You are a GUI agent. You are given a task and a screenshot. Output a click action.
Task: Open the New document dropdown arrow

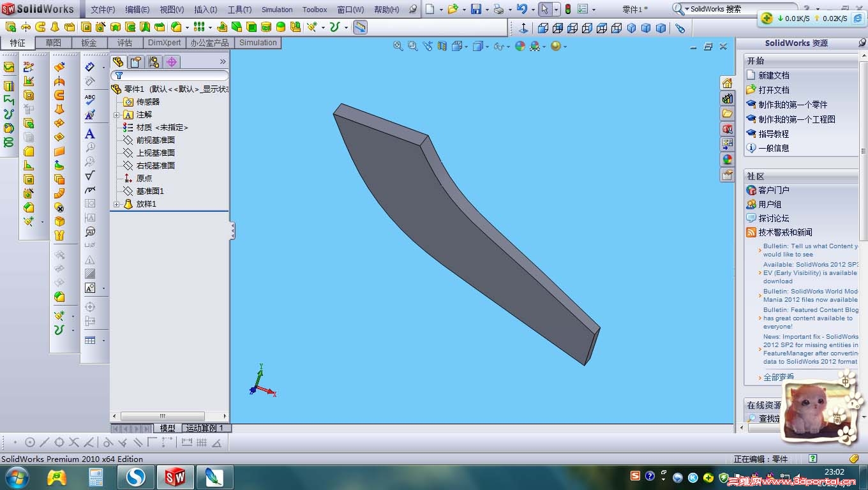point(441,10)
